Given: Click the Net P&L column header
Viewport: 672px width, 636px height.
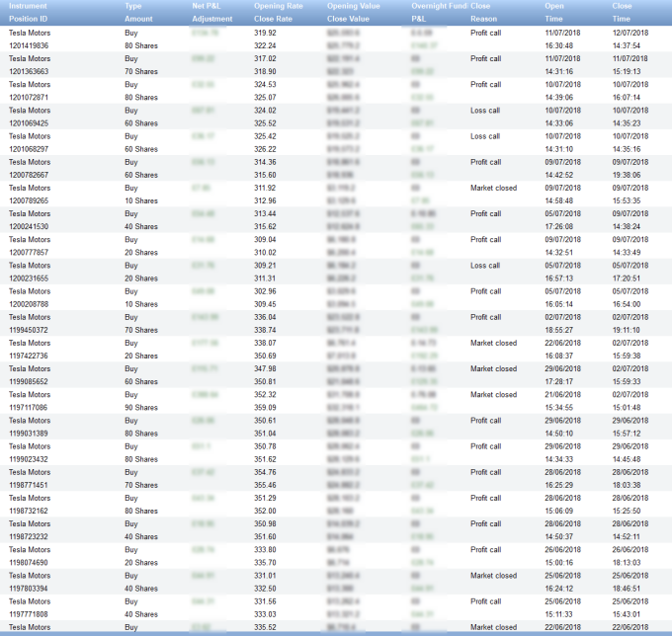Looking at the screenshot, I should coord(207,6).
